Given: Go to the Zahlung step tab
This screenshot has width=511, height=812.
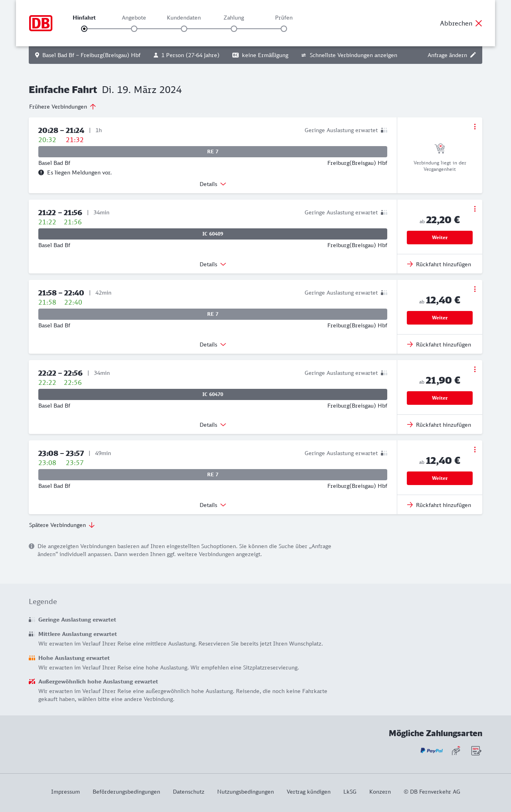Looking at the screenshot, I should point(234,18).
